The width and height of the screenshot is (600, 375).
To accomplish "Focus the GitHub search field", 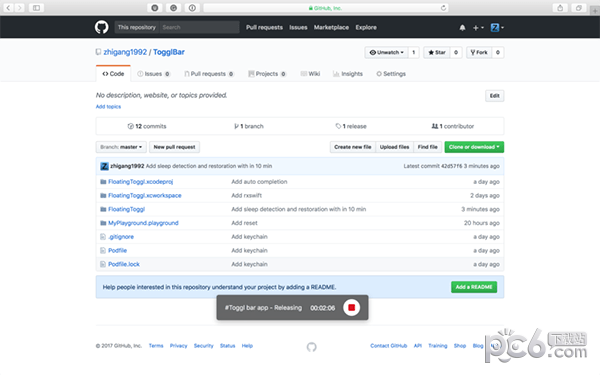I will tap(199, 28).
